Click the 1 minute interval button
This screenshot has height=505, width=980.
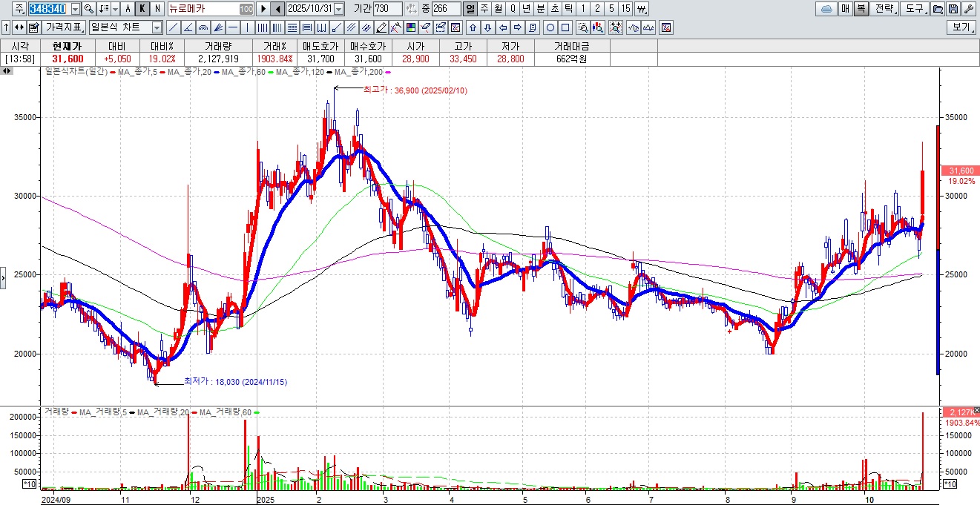(583, 9)
